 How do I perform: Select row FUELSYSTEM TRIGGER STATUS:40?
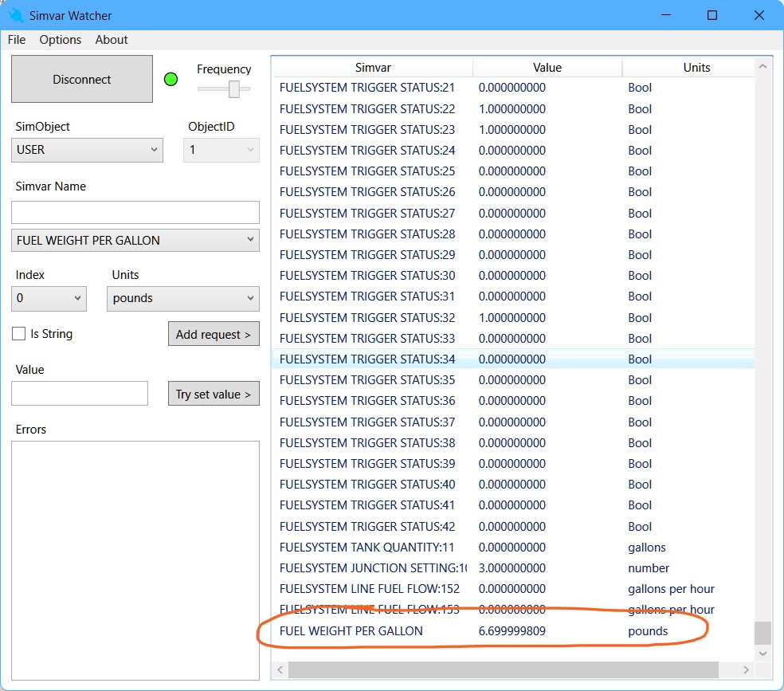[x=513, y=485]
